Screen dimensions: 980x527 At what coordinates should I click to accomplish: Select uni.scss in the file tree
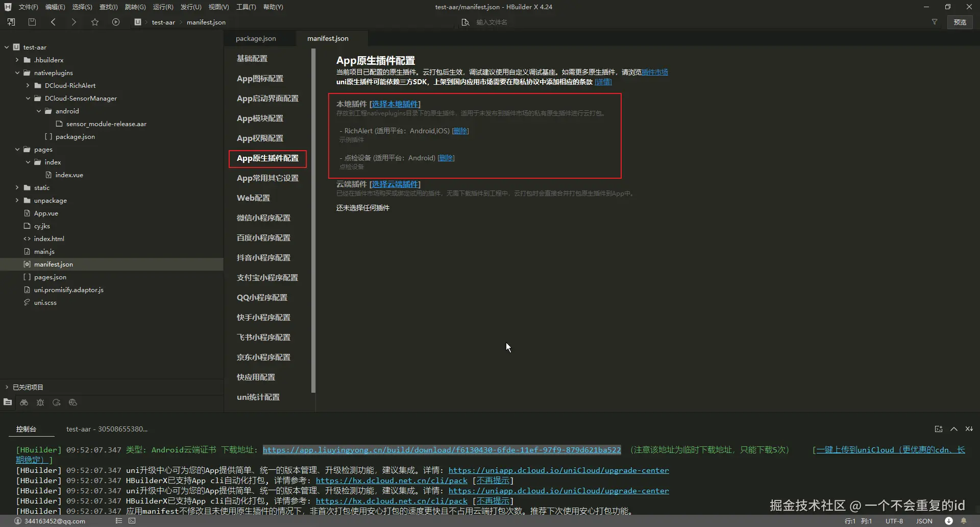(45, 302)
